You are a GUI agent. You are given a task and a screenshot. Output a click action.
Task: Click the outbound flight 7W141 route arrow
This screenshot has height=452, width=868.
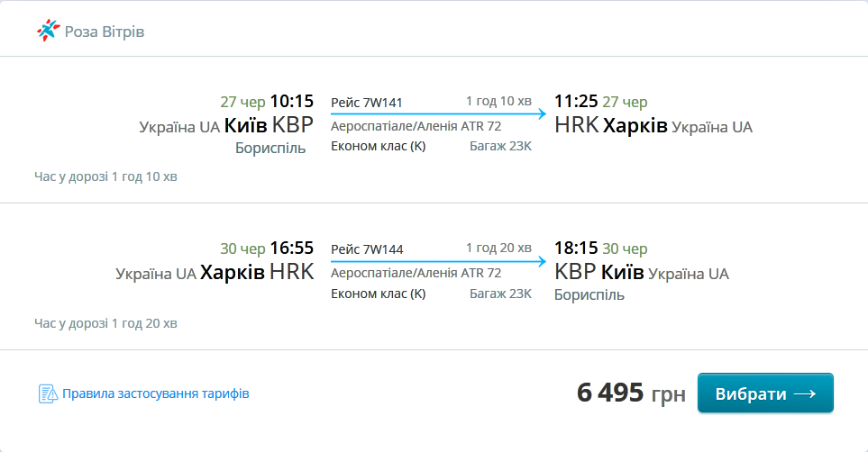(438, 114)
